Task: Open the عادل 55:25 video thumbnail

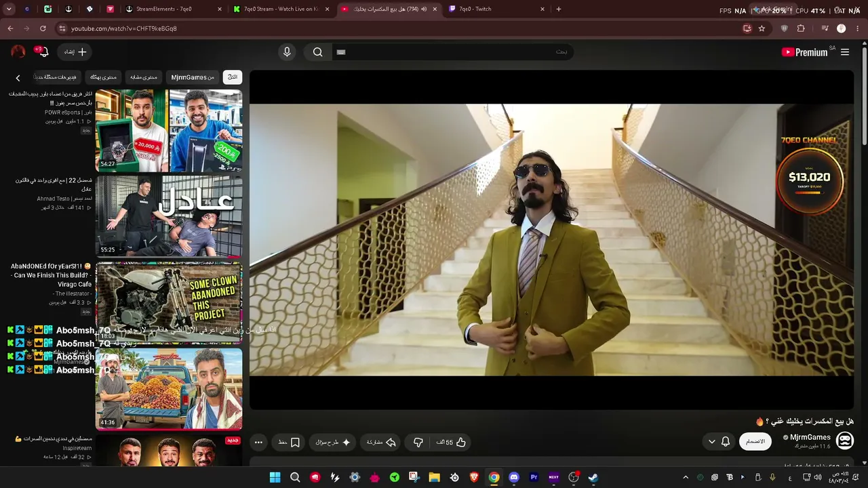Action: pyautogui.click(x=169, y=216)
